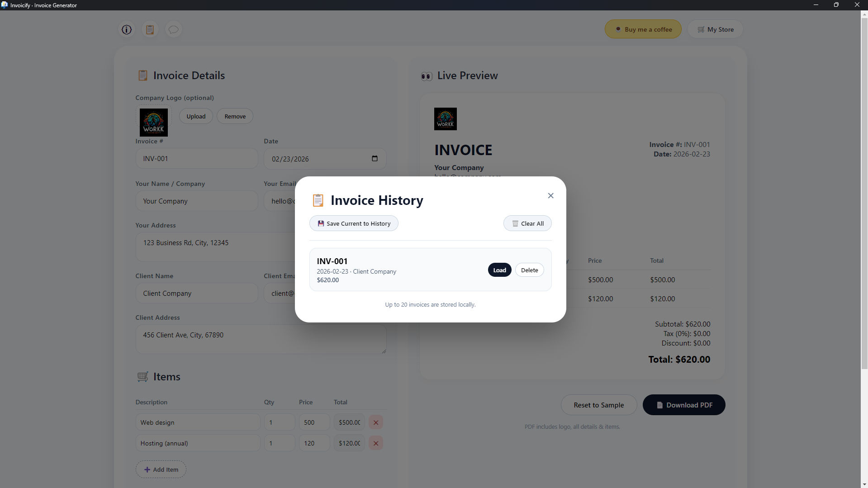Save Current to History
The height and width of the screenshot is (488, 868).
(354, 223)
